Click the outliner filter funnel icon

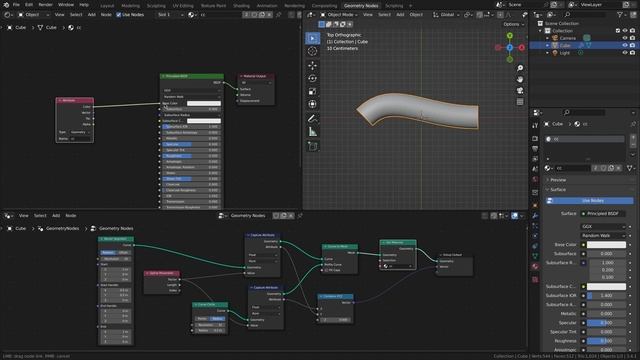click(x=620, y=15)
